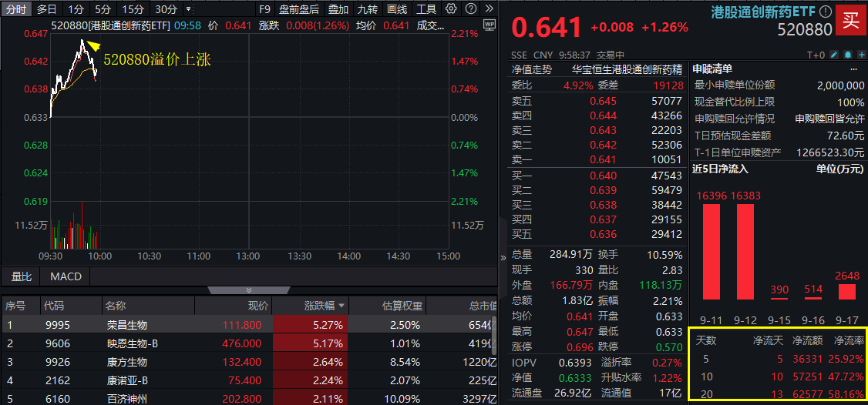Viewport: 868px width, 405px height.
Task: Open the 工具 tools button
Action: 426,9
